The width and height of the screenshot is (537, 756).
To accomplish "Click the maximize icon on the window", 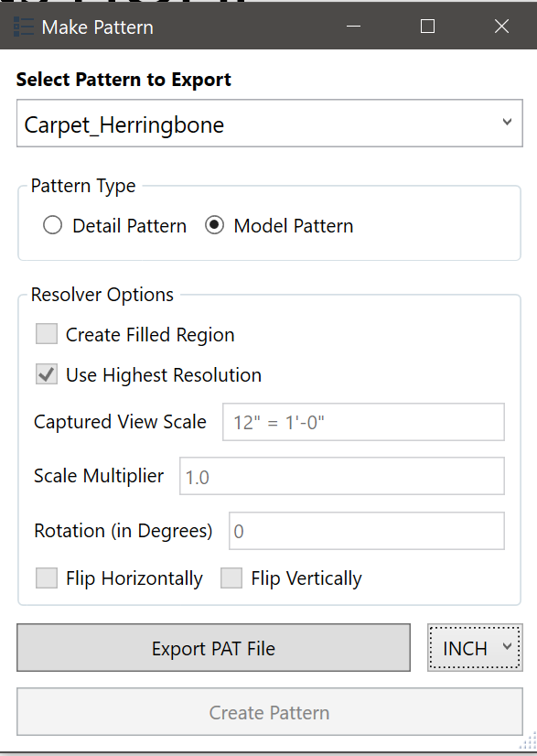I will click(x=426, y=26).
